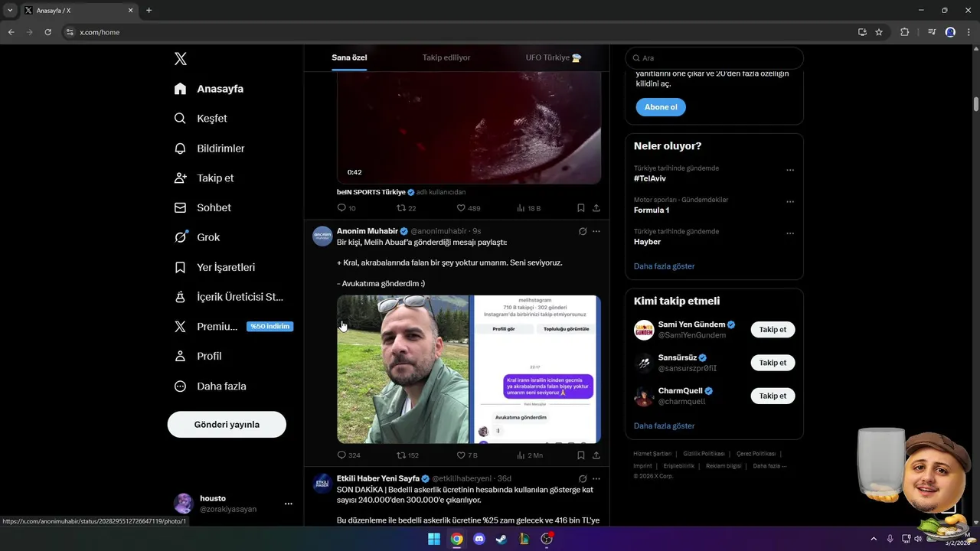
Task: Open Etkili Haber Yeni Sayfa avatar
Action: (322, 483)
